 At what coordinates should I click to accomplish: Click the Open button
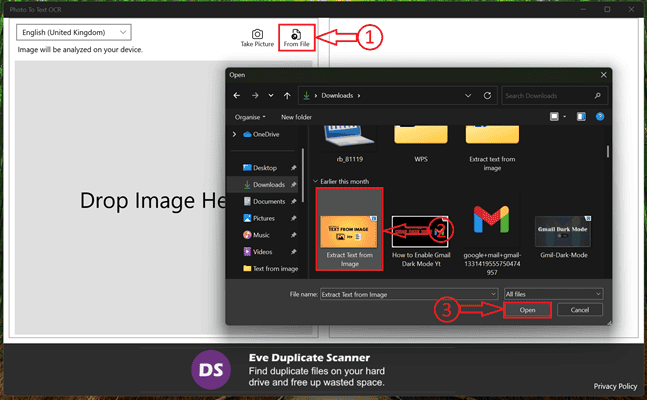click(527, 310)
